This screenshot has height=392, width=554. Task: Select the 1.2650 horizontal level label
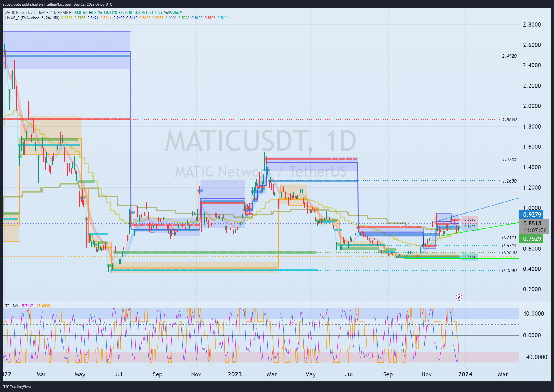509,181
